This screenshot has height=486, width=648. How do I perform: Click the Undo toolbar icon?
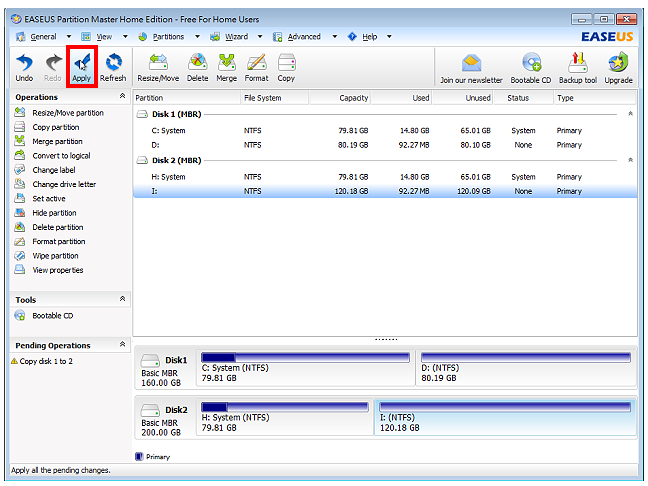click(x=24, y=68)
